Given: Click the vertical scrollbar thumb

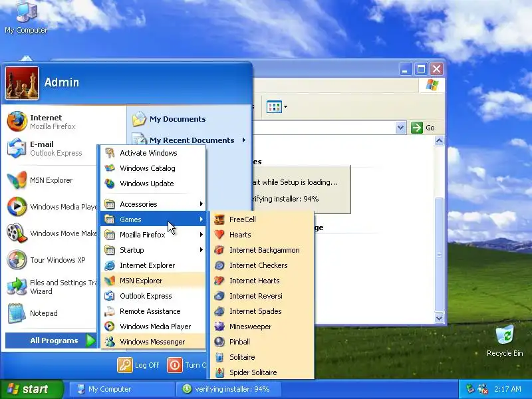Looking at the screenshot, I should [439, 254].
